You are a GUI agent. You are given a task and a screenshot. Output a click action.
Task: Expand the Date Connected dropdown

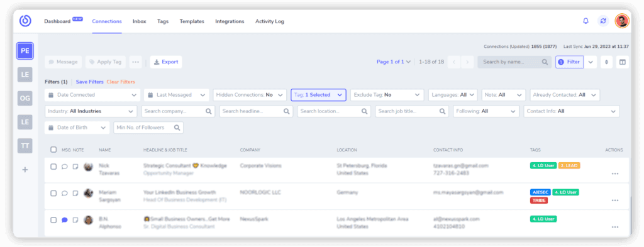(92, 95)
